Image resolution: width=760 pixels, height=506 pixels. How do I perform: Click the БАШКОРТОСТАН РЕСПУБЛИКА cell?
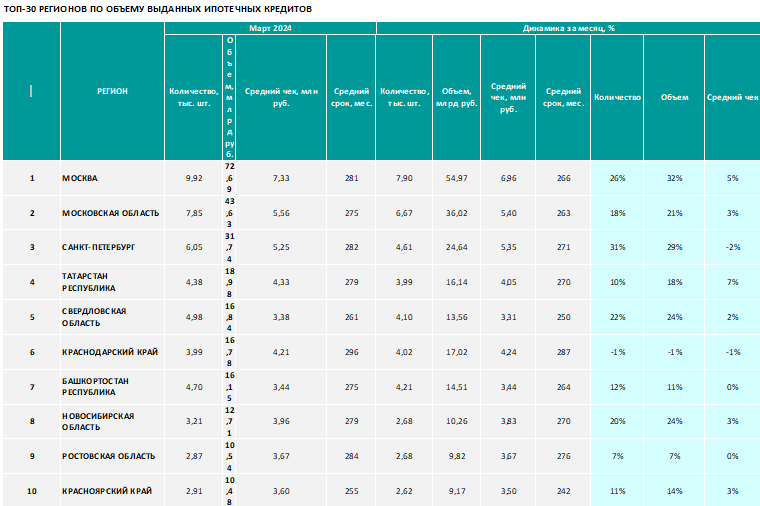pos(112,387)
